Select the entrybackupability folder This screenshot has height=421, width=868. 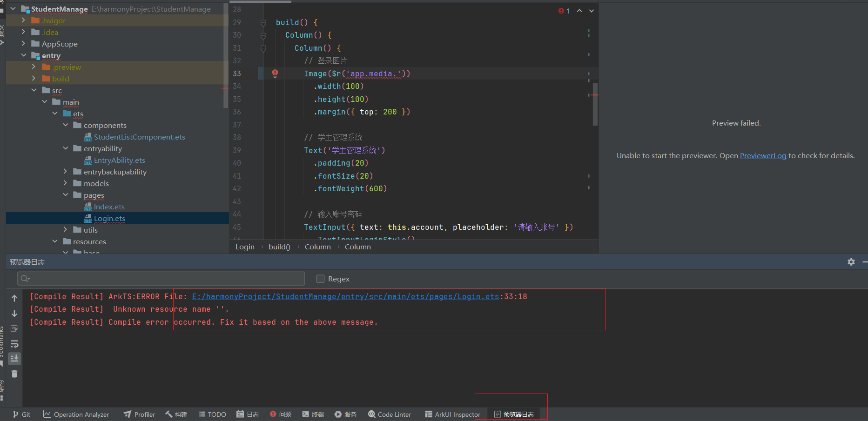(115, 172)
